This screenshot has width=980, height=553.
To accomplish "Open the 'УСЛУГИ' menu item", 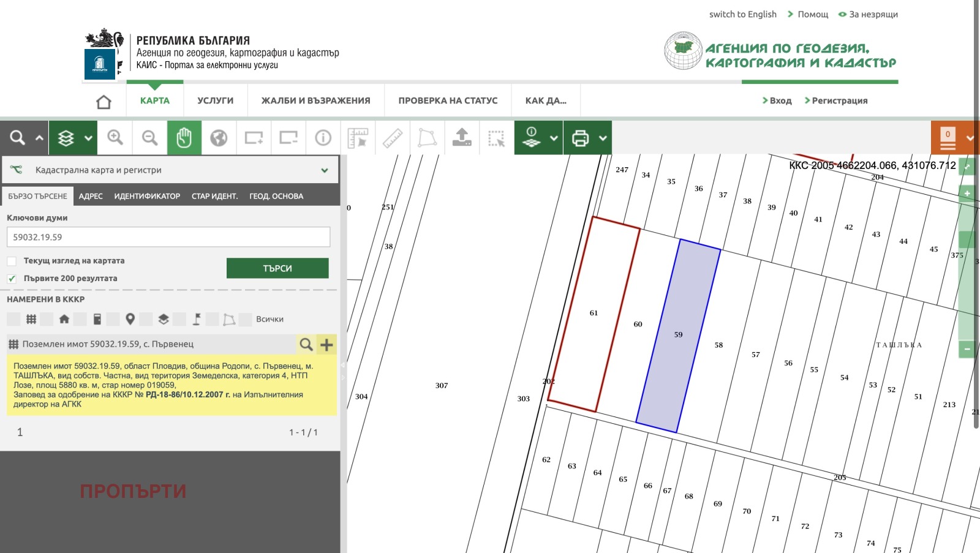I will click(x=215, y=101).
